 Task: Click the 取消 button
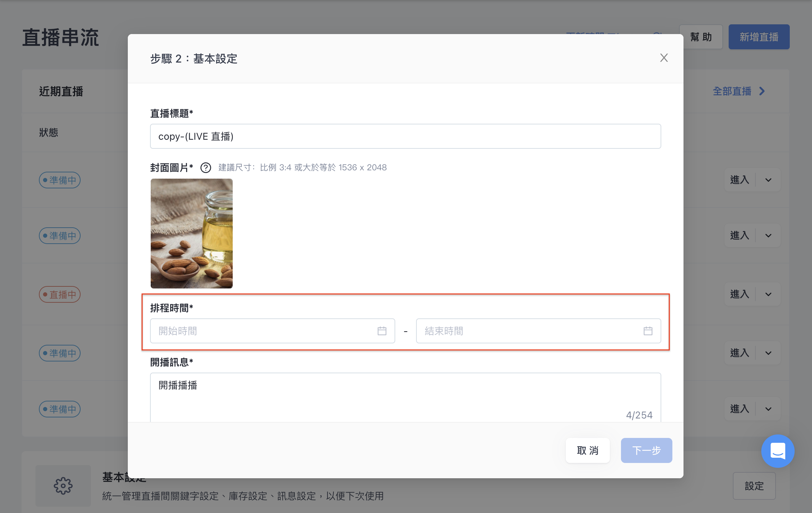[588, 450]
